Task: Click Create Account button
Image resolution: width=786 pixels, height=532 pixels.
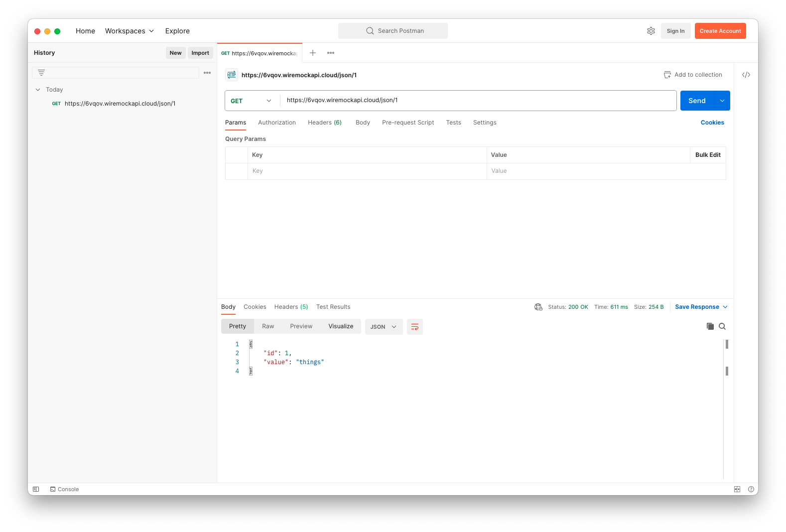Action: coord(720,31)
